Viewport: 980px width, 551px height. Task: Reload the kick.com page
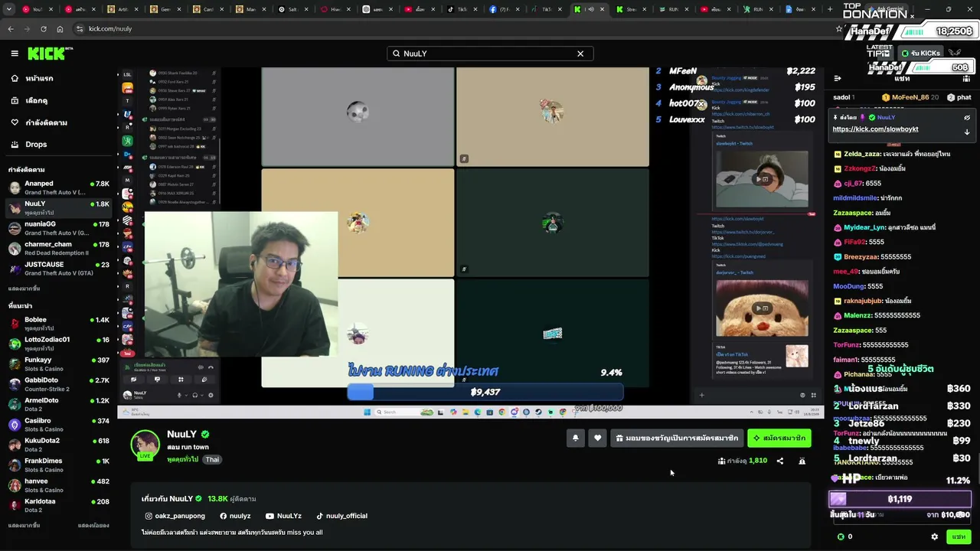coord(43,29)
